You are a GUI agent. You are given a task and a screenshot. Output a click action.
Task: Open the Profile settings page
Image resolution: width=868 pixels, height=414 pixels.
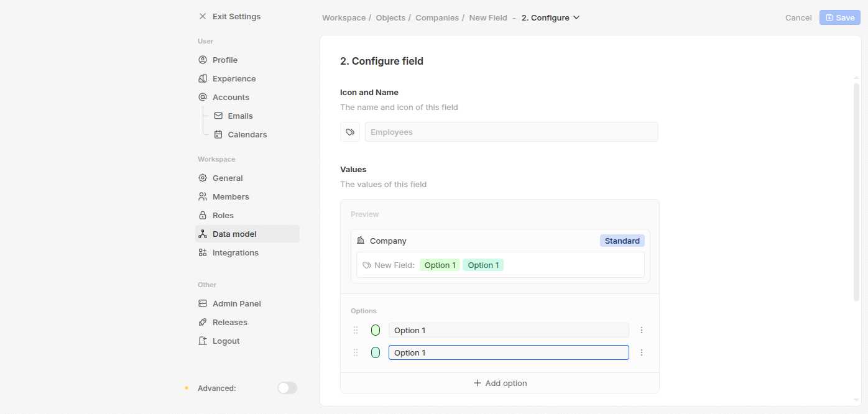point(224,60)
